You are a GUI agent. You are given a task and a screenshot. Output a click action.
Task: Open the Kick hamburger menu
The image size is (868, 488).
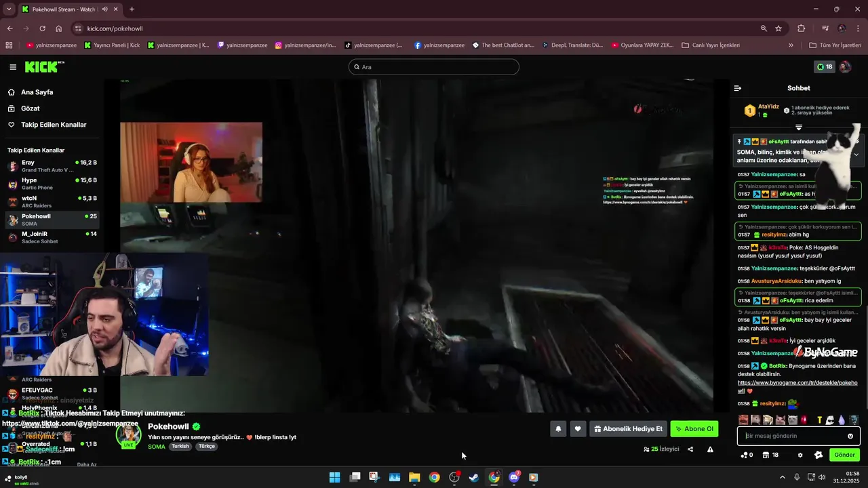pos(13,67)
